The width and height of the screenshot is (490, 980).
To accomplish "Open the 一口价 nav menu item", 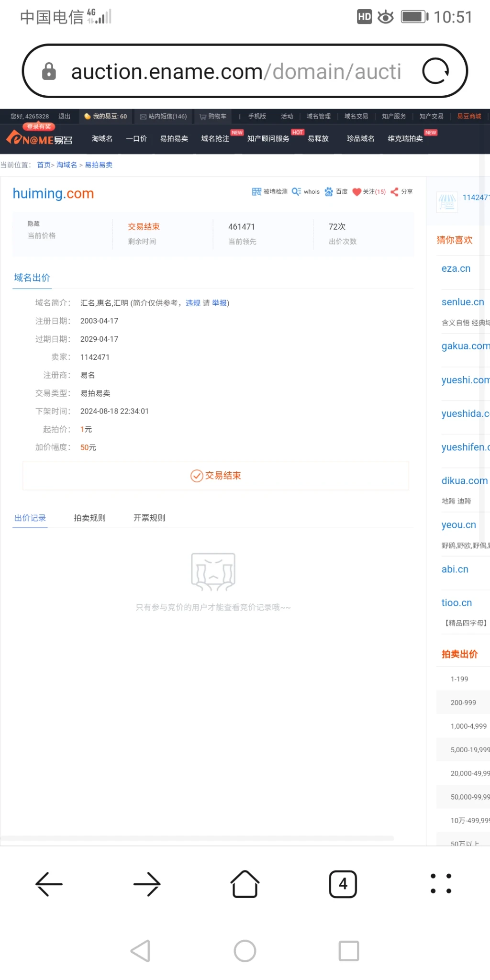I will tap(136, 139).
